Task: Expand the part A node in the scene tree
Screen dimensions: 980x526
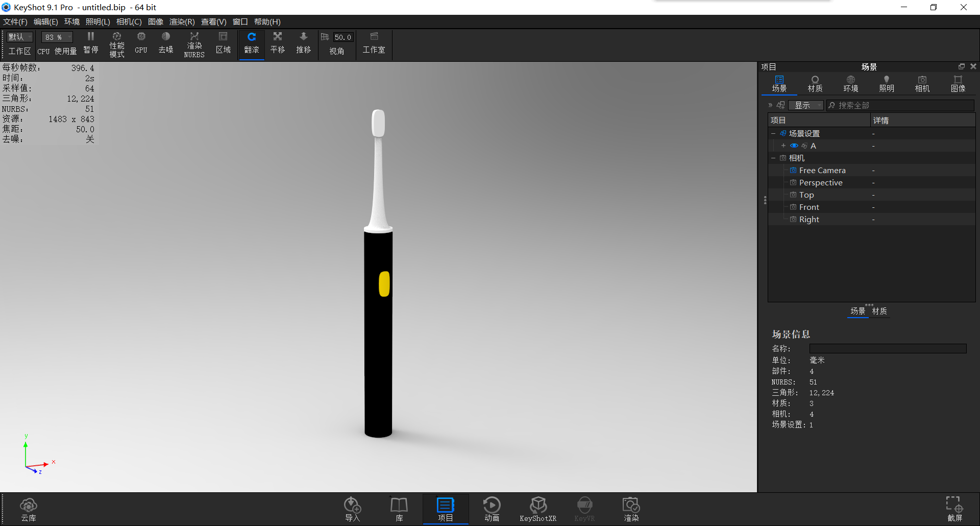Action: pos(784,146)
